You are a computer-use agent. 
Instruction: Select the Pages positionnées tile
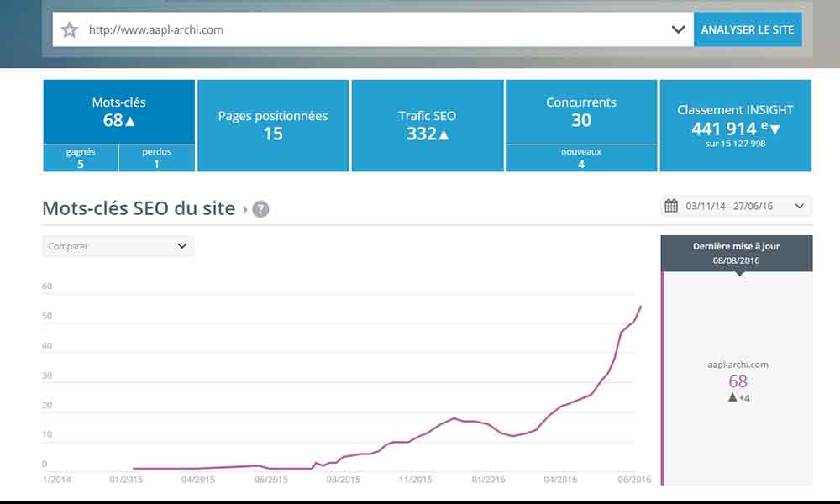273,125
